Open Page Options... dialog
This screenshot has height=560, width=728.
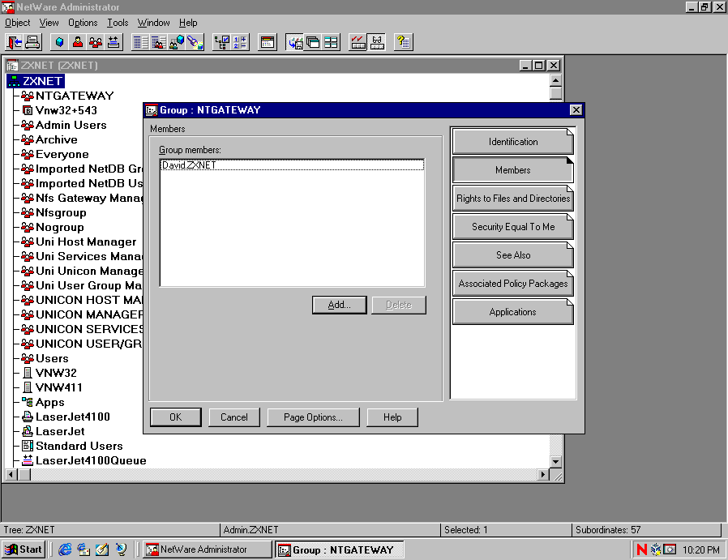pyautogui.click(x=313, y=417)
